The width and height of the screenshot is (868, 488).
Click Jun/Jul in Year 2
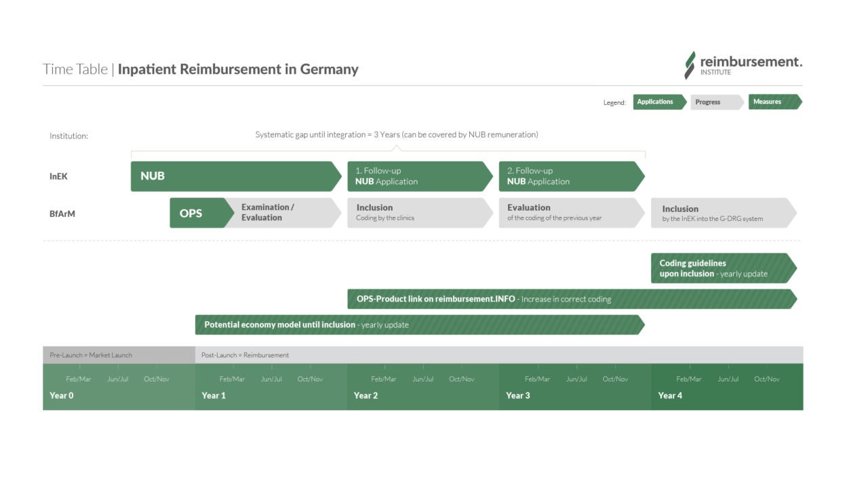pos(423,380)
